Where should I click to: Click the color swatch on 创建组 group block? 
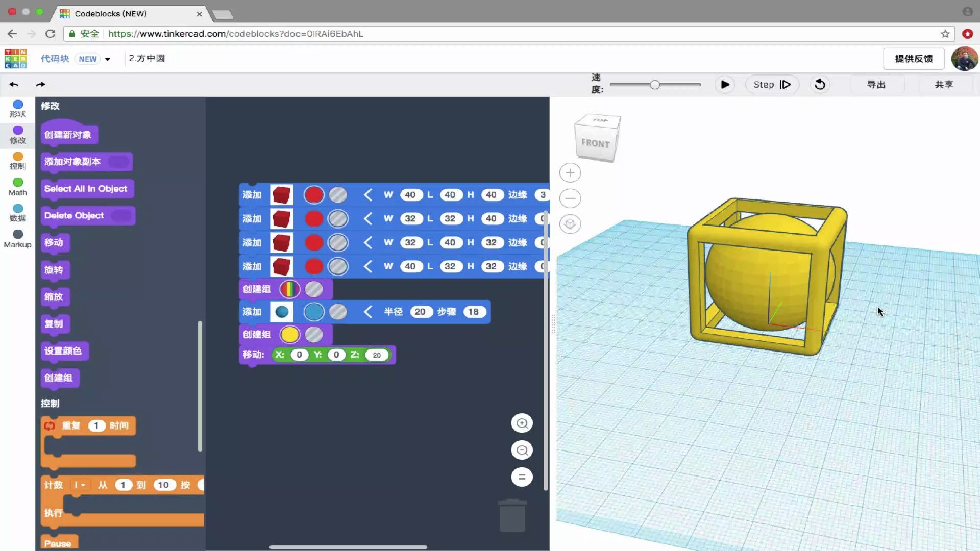coord(288,334)
